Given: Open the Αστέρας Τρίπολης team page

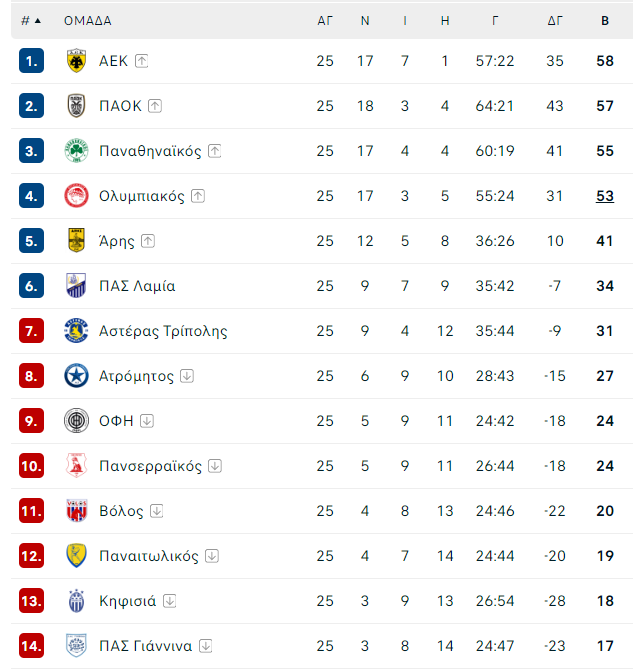Looking at the screenshot, I should point(163,331).
